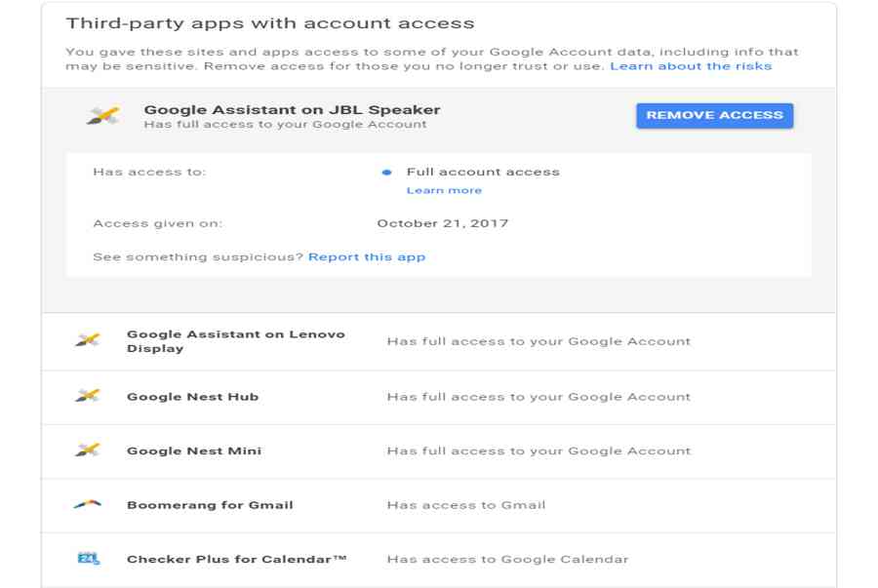Click the October 21, 2017 access date
This screenshot has width=878, height=588.
coord(442,223)
